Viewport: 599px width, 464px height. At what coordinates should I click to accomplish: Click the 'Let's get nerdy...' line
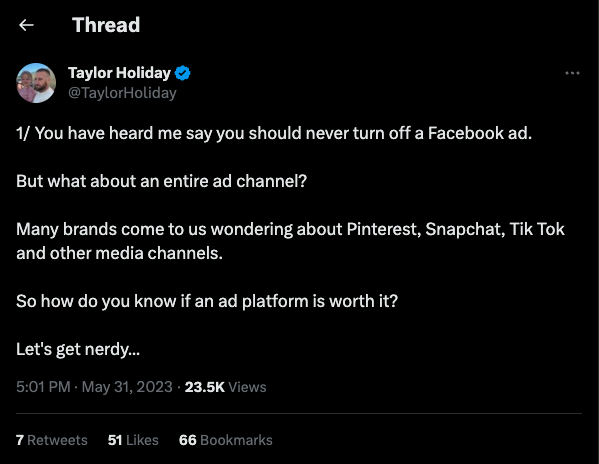point(78,349)
